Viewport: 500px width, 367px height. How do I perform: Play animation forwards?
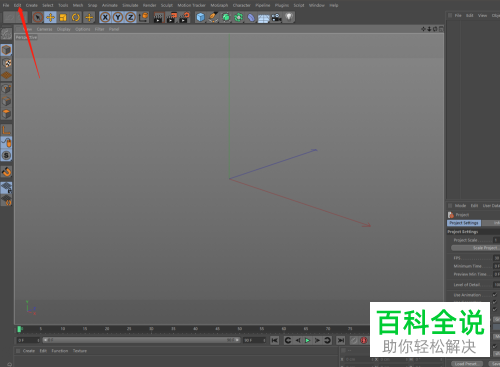[x=307, y=340]
